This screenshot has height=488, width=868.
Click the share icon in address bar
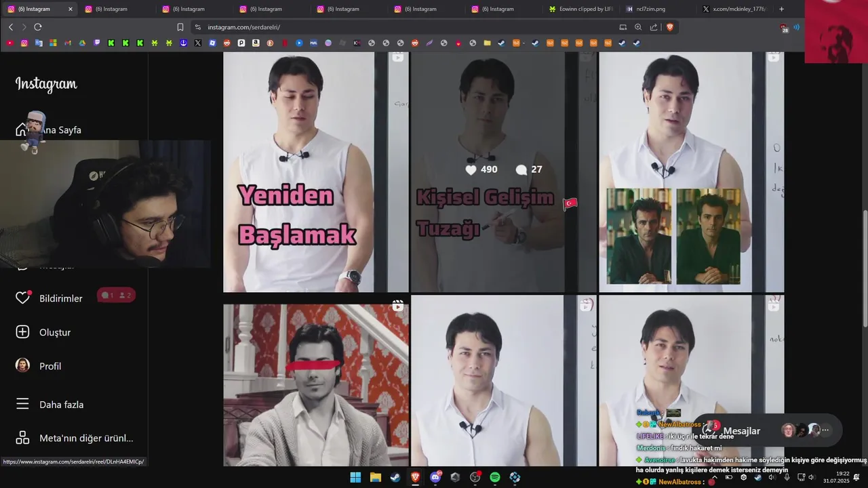click(x=654, y=27)
